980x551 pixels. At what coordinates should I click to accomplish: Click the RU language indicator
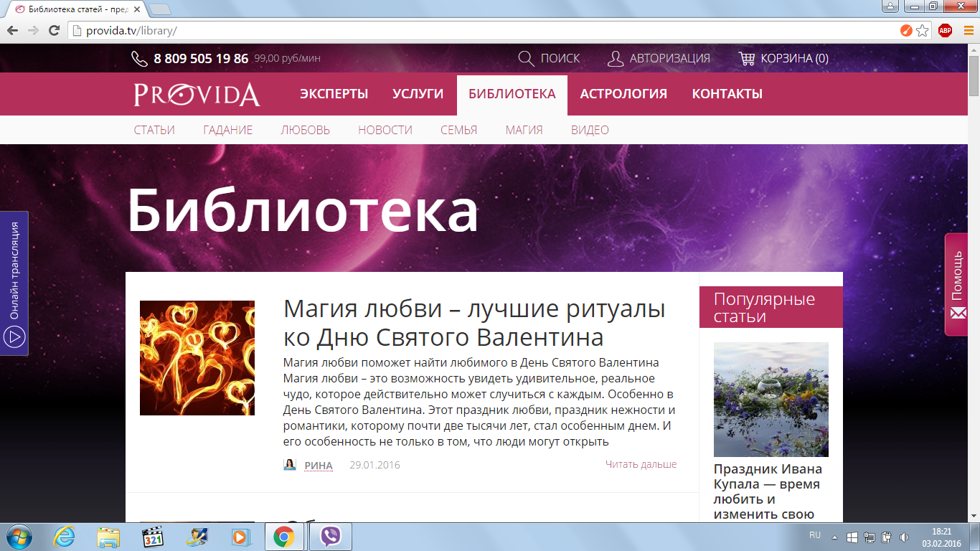pyautogui.click(x=815, y=535)
